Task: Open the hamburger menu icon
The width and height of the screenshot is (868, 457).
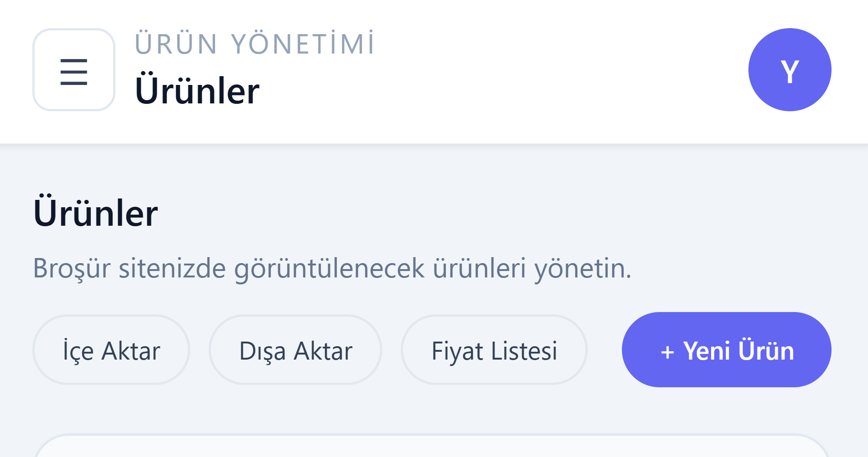Action: pos(74,70)
